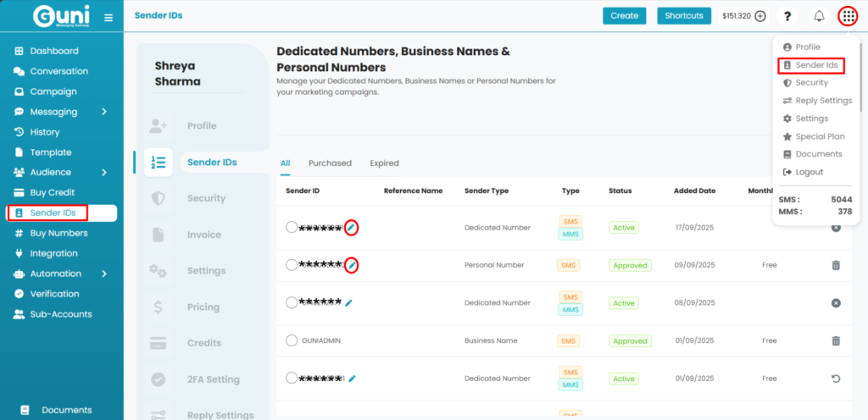This screenshot has height=420, width=868.
Task: Edit the first Dedicated Number sender ID
Action: click(x=352, y=228)
